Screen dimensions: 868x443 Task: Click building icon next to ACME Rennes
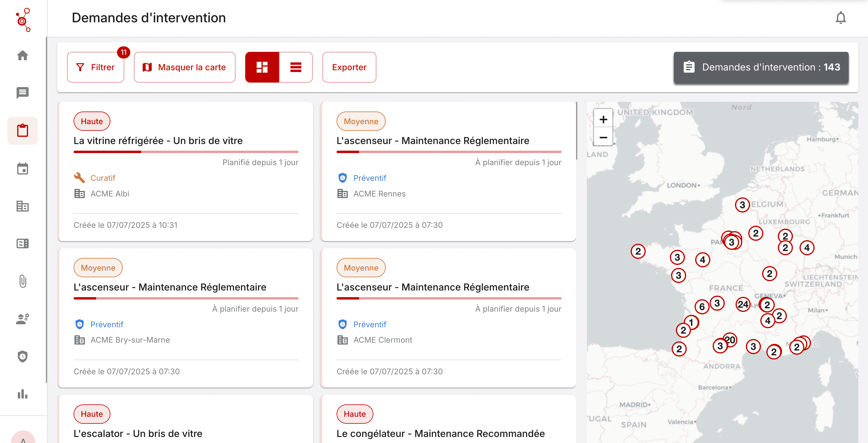pyautogui.click(x=342, y=193)
